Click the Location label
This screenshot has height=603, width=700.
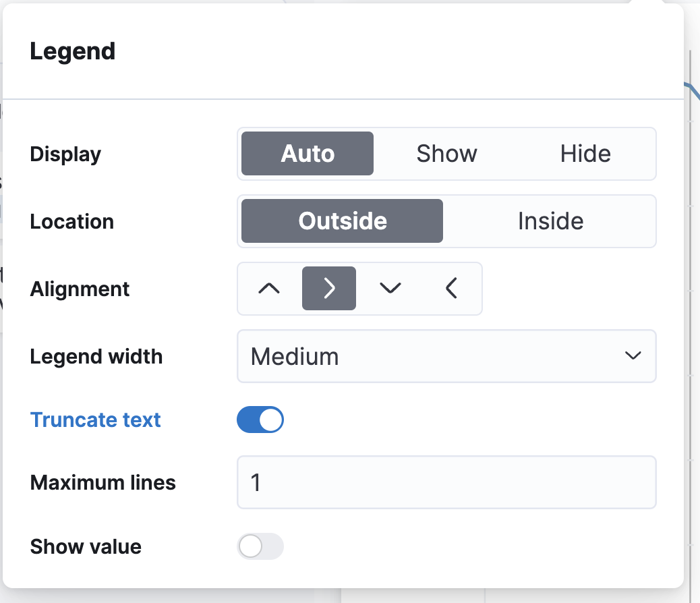72,222
